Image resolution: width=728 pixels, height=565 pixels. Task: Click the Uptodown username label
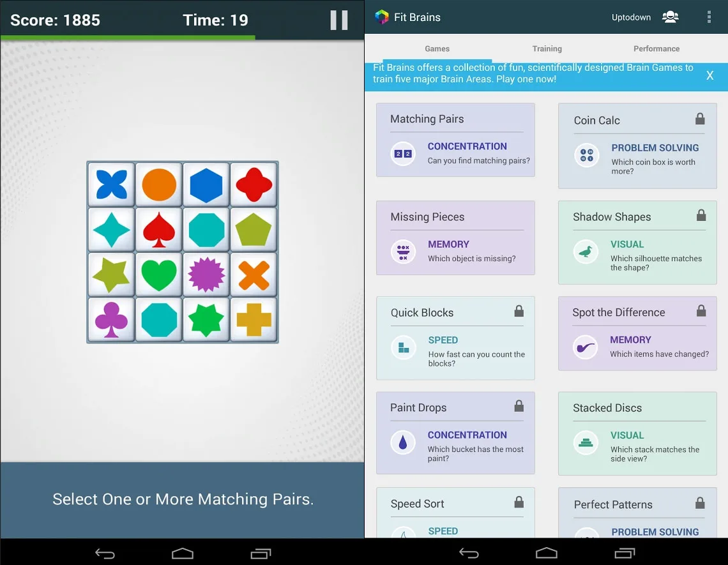click(631, 17)
